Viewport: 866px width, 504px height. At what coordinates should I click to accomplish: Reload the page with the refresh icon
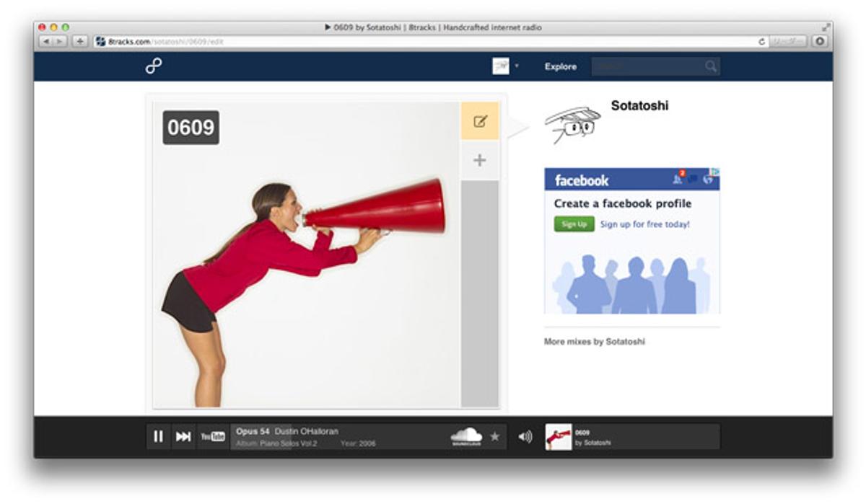[762, 42]
